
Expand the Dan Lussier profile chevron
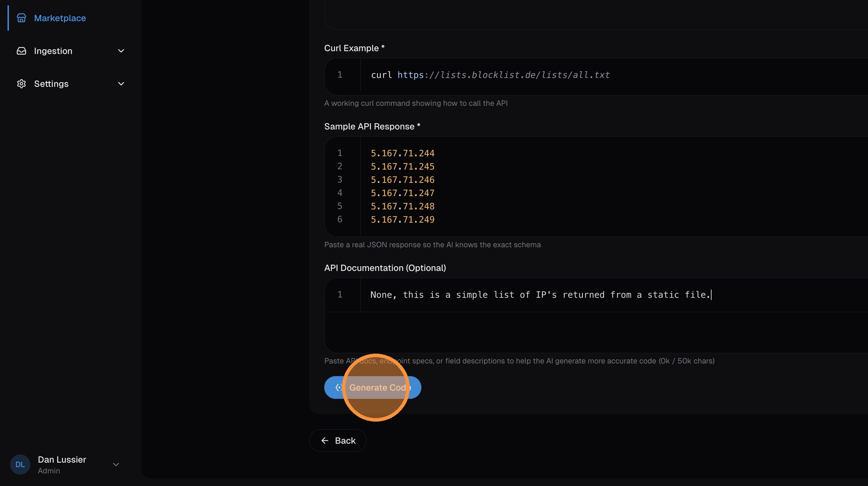click(116, 464)
